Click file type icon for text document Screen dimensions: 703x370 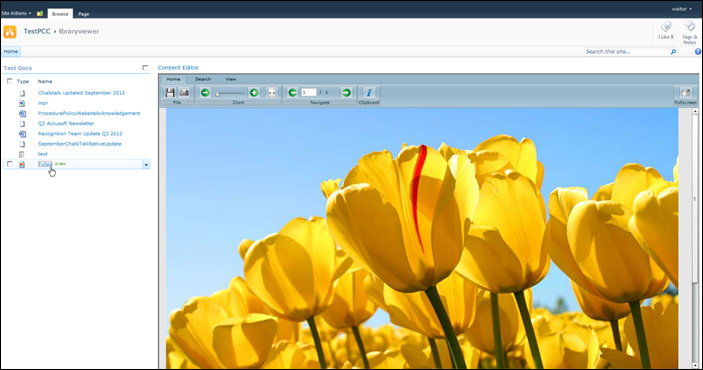coord(22,154)
